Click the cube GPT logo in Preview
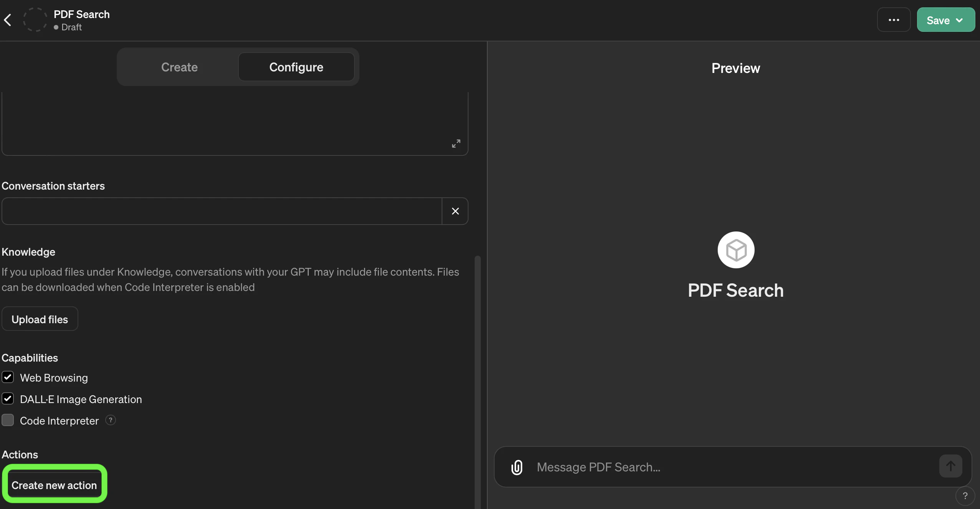Image resolution: width=980 pixels, height=509 pixels. pyautogui.click(x=736, y=250)
